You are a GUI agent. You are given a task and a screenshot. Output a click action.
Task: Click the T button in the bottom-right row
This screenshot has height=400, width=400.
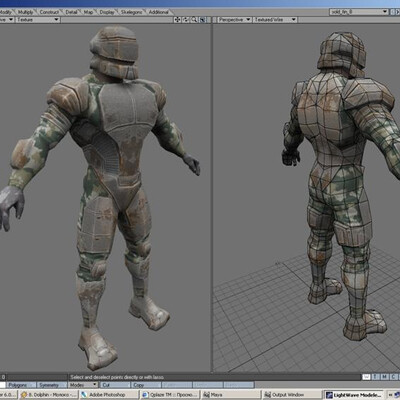coord(375,377)
